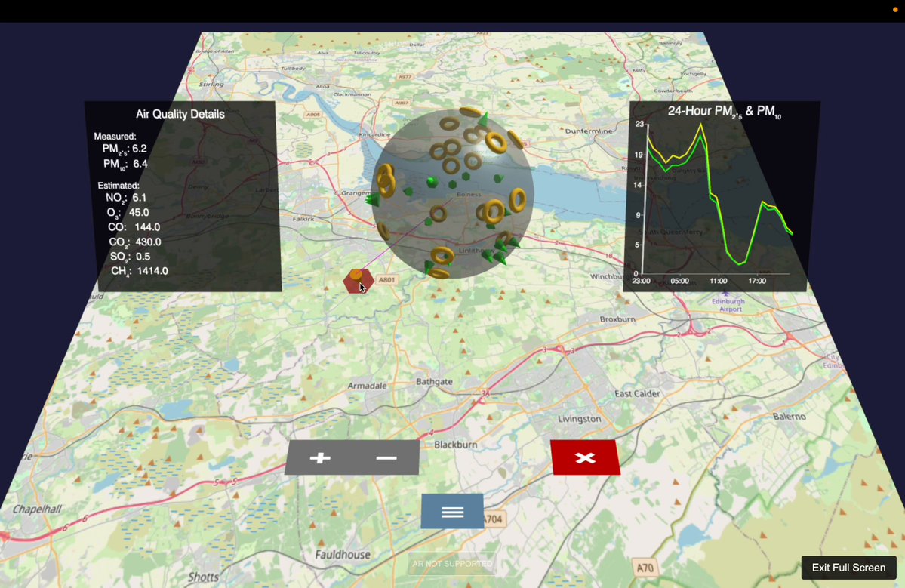Click the A801 road badge on map
This screenshot has width=905, height=588.
point(386,280)
